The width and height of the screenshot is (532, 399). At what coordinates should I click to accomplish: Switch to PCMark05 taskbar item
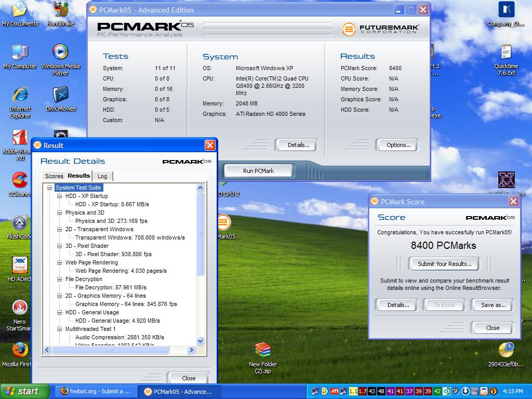180,392
